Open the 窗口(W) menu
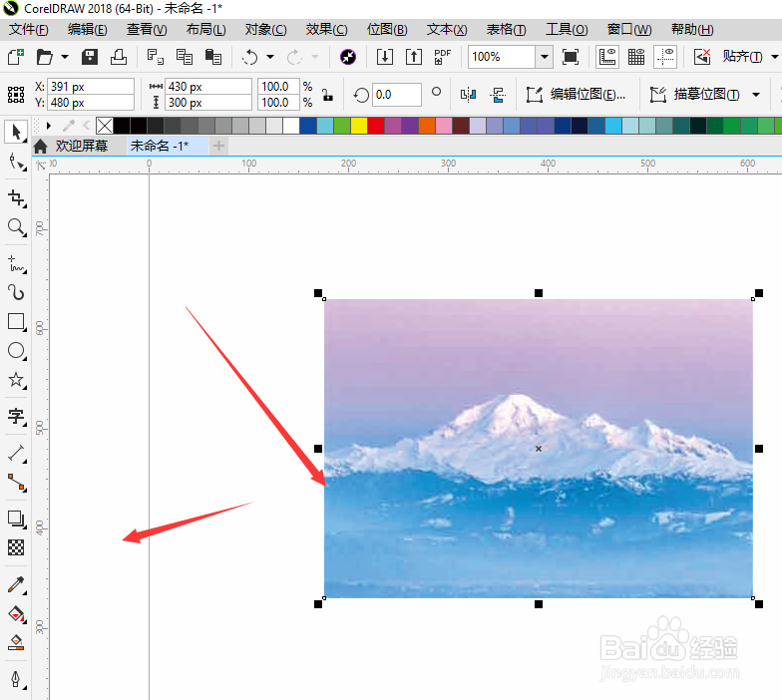The height and width of the screenshot is (700, 782). click(x=629, y=30)
